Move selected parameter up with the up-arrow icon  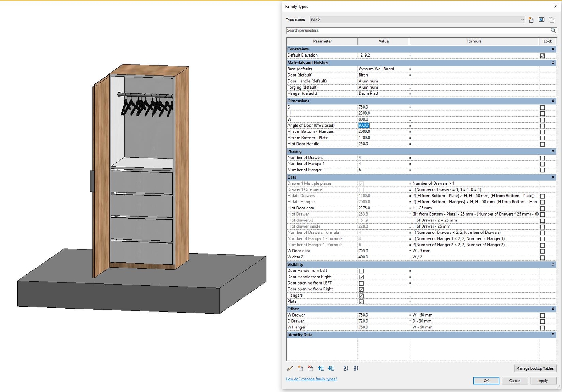click(321, 368)
